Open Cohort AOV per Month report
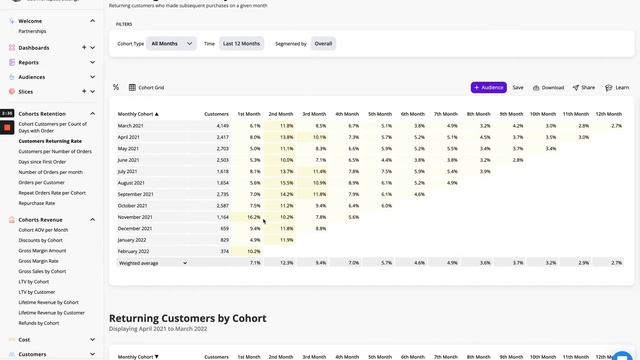640x360 pixels. [43, 230]
